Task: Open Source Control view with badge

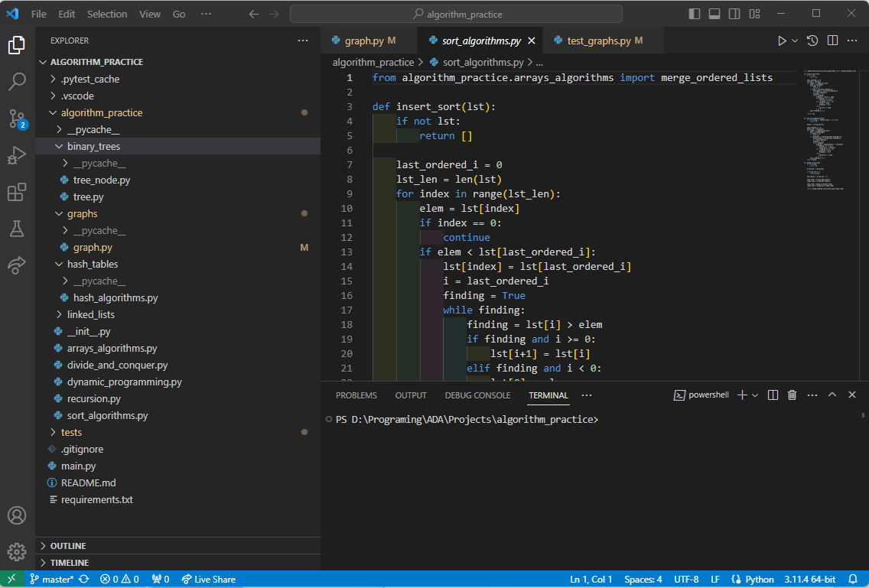Action: [x=17, y=119]
